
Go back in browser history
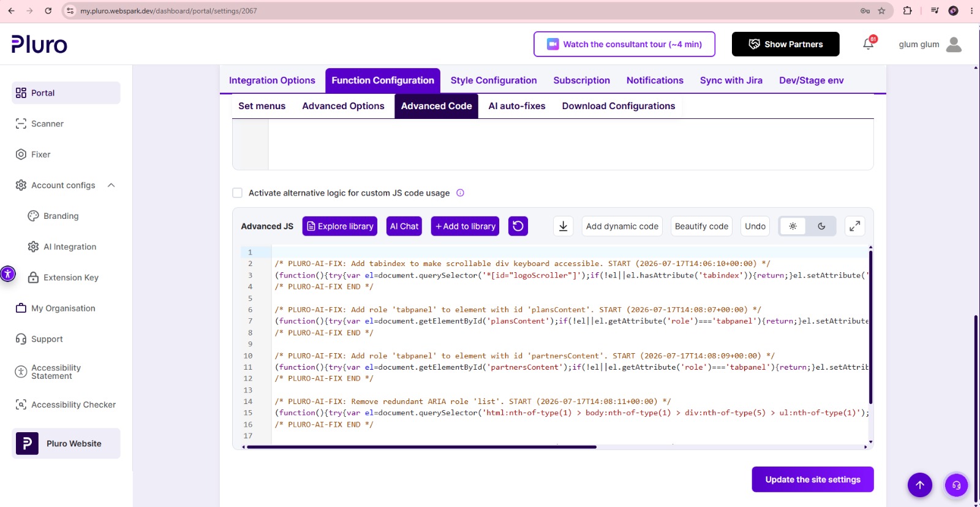tap(11, 11)
